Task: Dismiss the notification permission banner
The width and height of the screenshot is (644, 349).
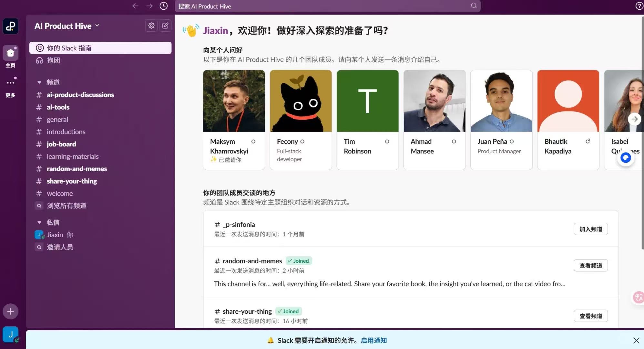Action: 636,340
